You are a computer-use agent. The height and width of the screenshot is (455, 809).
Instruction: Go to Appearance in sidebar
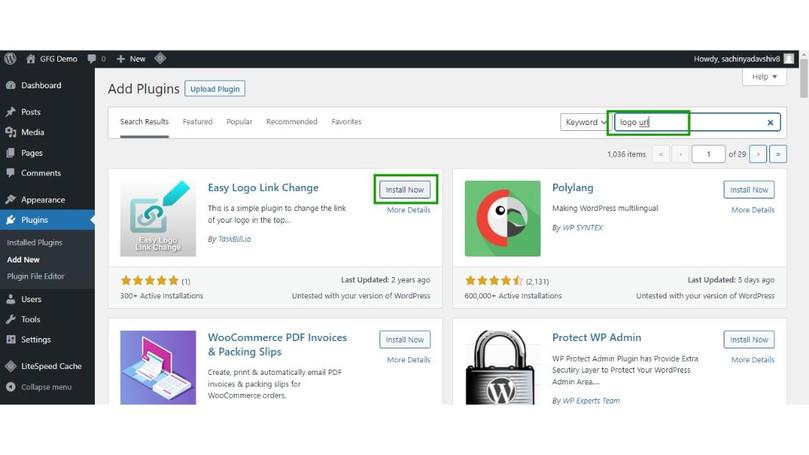tap(43, 199)
